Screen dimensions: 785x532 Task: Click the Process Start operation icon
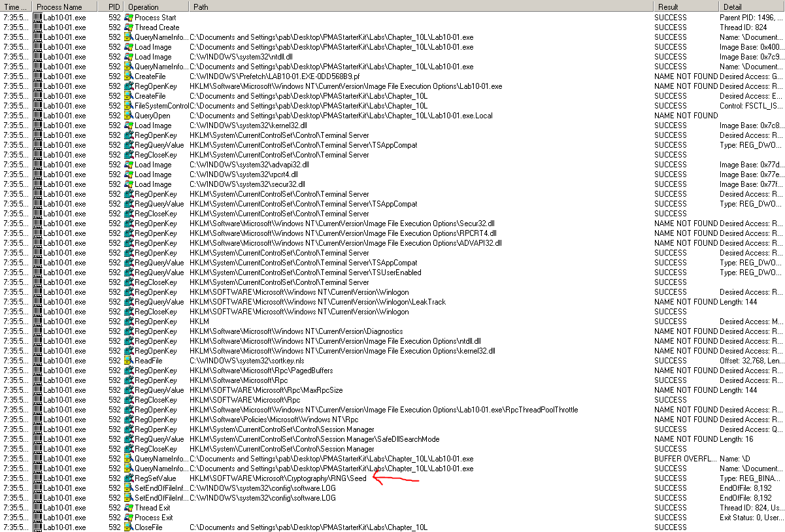click(x=129, y=18)
